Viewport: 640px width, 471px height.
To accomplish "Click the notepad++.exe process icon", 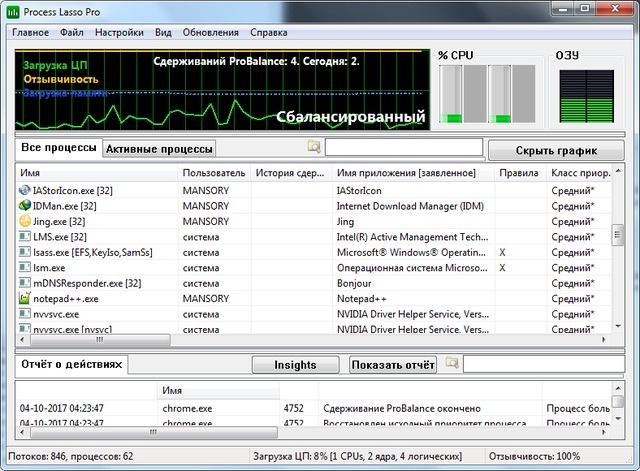I will tap(25, 298).
